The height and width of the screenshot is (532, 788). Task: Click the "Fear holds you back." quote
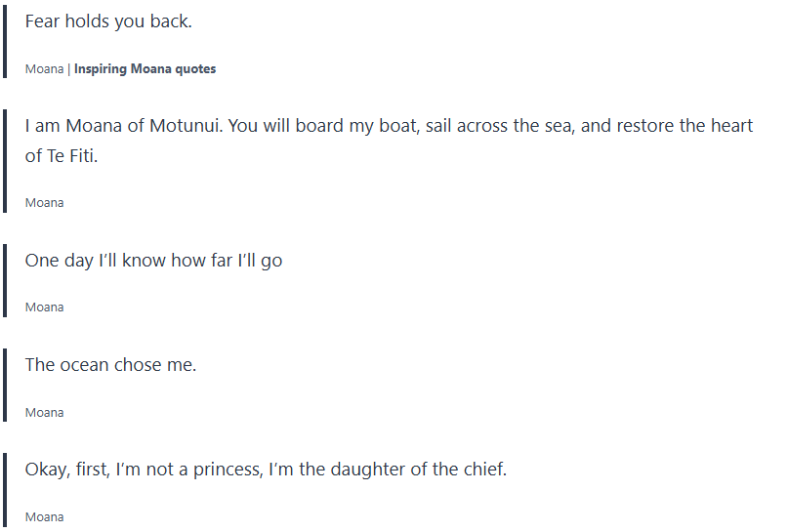[x=108, y=21]
